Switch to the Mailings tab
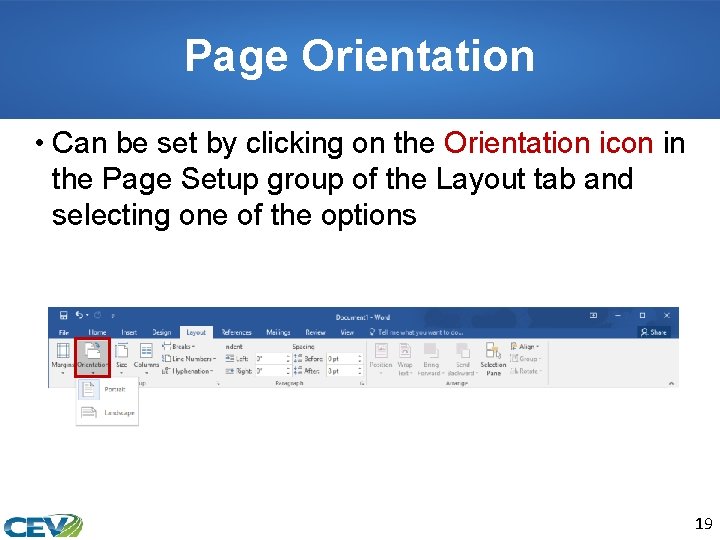This screenshot has width=720, height=540. point(278,332)
